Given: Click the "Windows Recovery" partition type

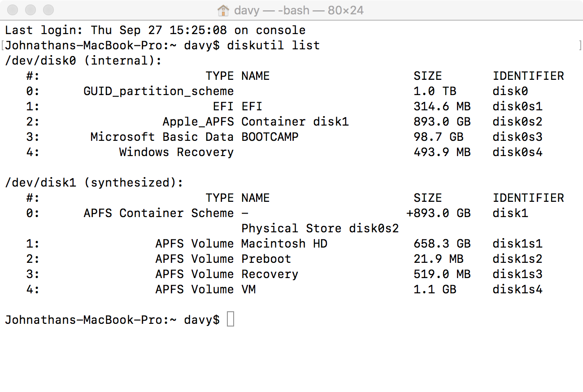Looking at the screenshot, I should (x=176, y=152).
